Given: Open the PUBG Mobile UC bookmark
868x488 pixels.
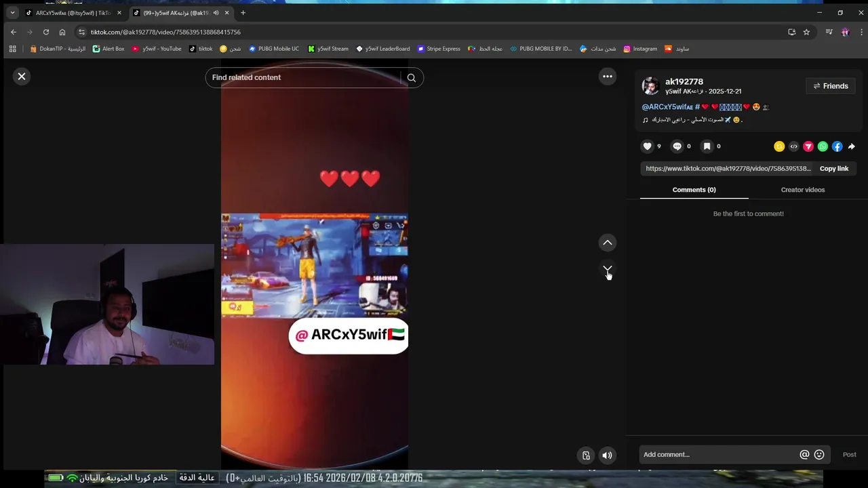Looking at the screenshot, I should click(273, 49).
